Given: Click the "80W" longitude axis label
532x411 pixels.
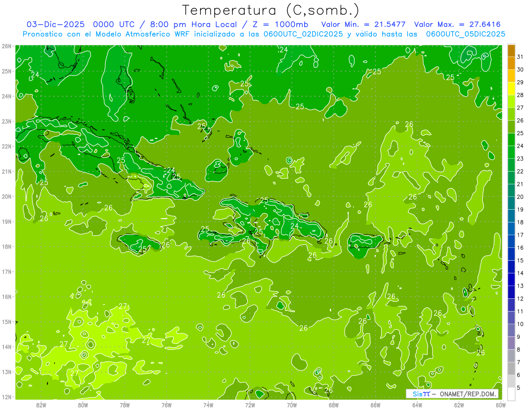Looking at the screenshot, I should pos(82,405).
